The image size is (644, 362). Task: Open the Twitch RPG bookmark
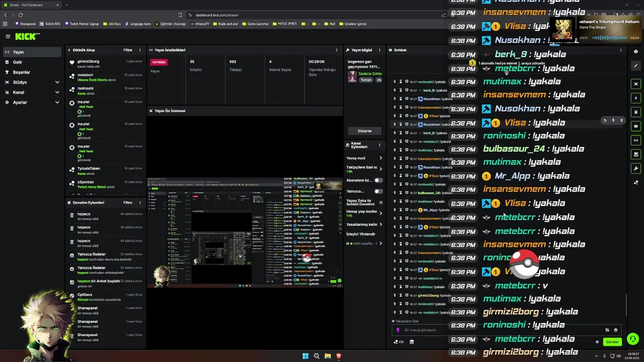point(50,24)
